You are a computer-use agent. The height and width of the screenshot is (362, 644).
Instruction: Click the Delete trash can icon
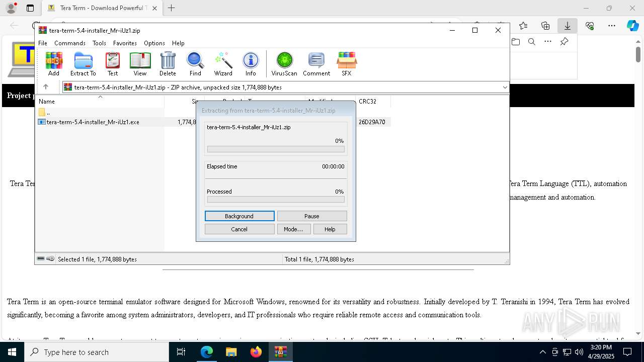coord(168,64)
